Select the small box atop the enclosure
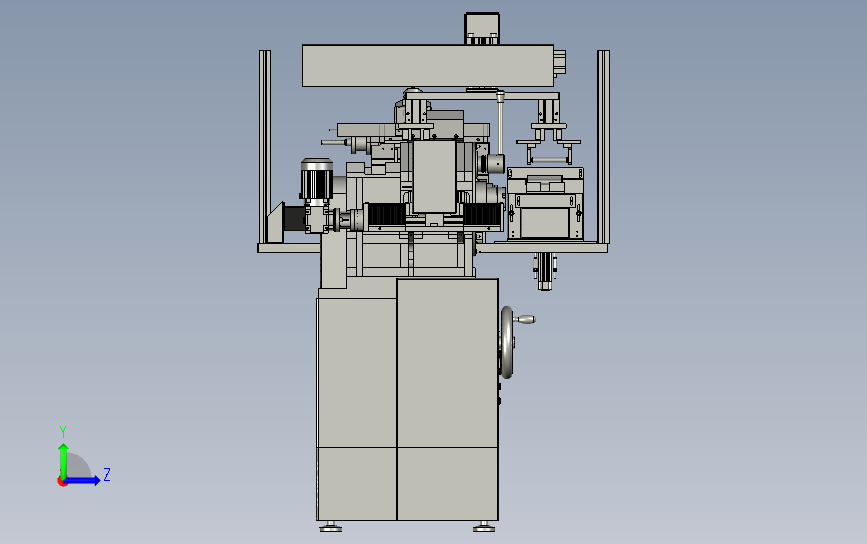The height and width of the screenshot is (544, 867). (482, 29)
